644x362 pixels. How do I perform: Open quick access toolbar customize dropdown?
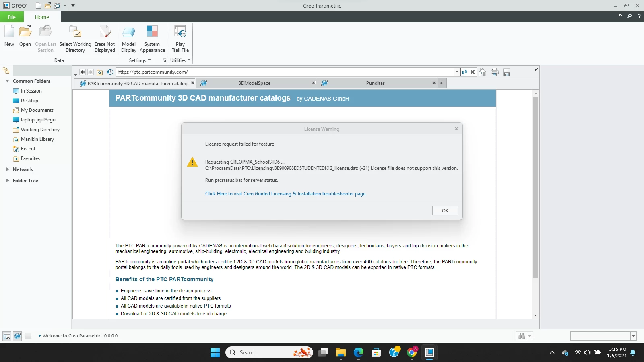click(x=73, y=6)
